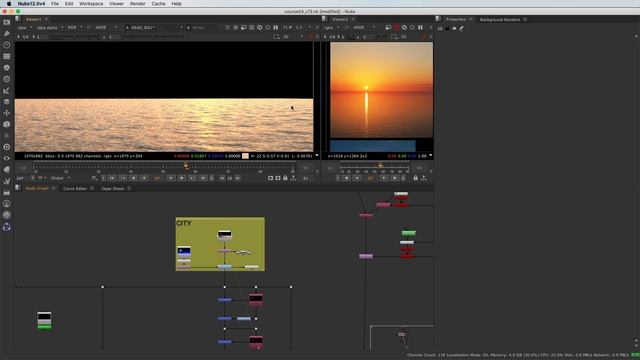Screen dimensions: 640x360
Task: Toggle the region of interest button in Viewer2
Action: coord(394,37)
